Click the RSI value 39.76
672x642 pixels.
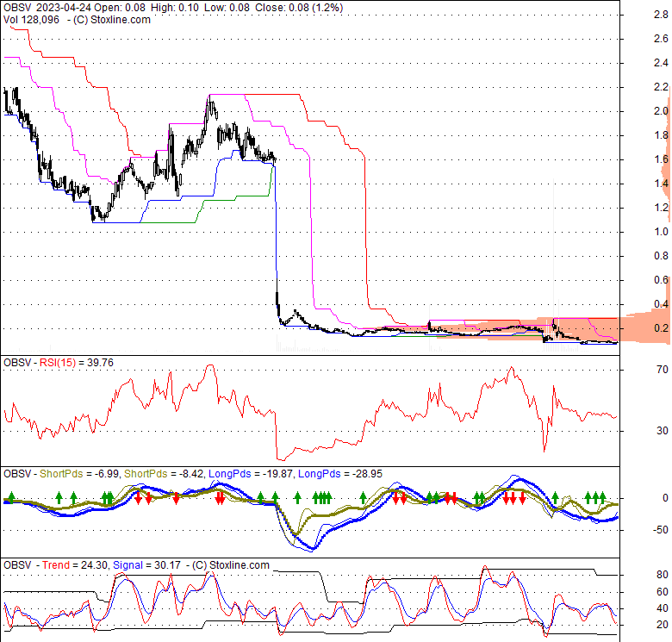click(x=100, y=363)
